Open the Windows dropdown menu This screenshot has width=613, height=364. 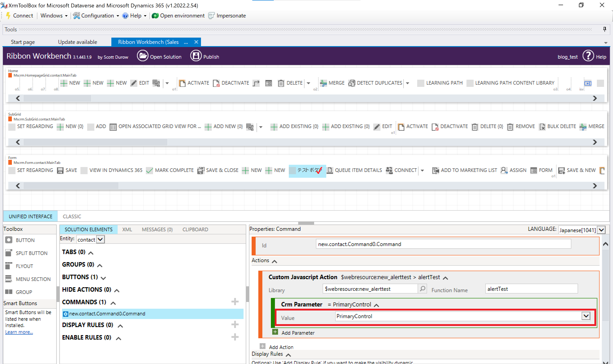(x=54, y=16)
